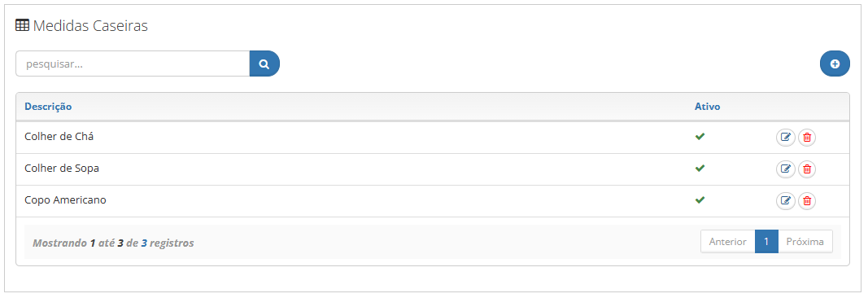
Task: Delete the Colher de Chá row
Action: click(x=806, y=138)
